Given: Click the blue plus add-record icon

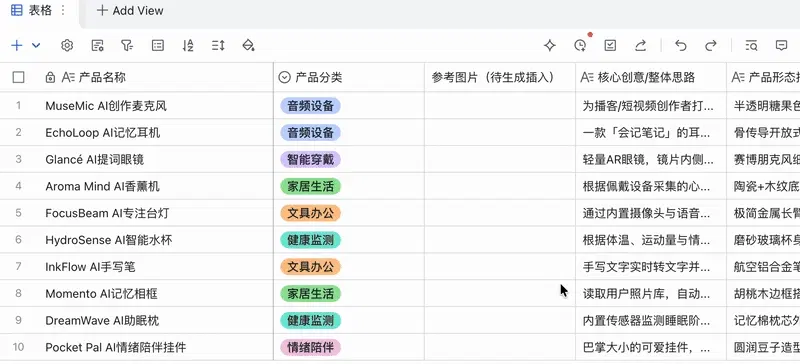Looking at the screenshot, I should click(x=17, y=45).
